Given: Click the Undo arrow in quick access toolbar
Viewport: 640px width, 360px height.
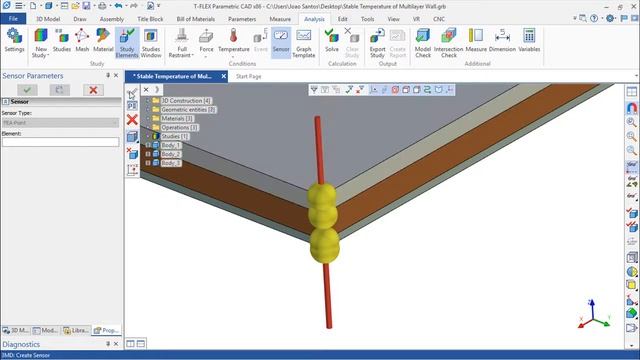Looking at the screenshot, I should coord(118,6).
